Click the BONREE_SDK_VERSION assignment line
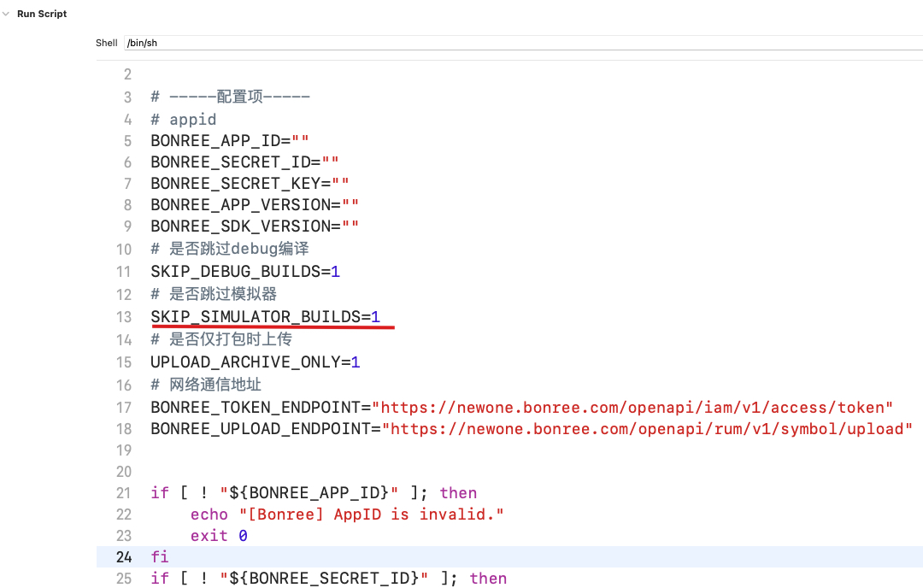This screenshot has height=588, width=923. pos(255,226)
